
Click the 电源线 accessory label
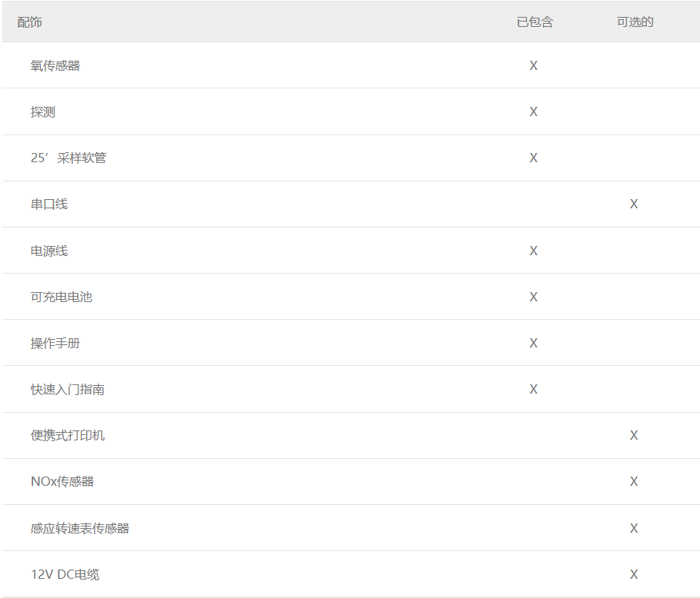[x=49, y=251]
